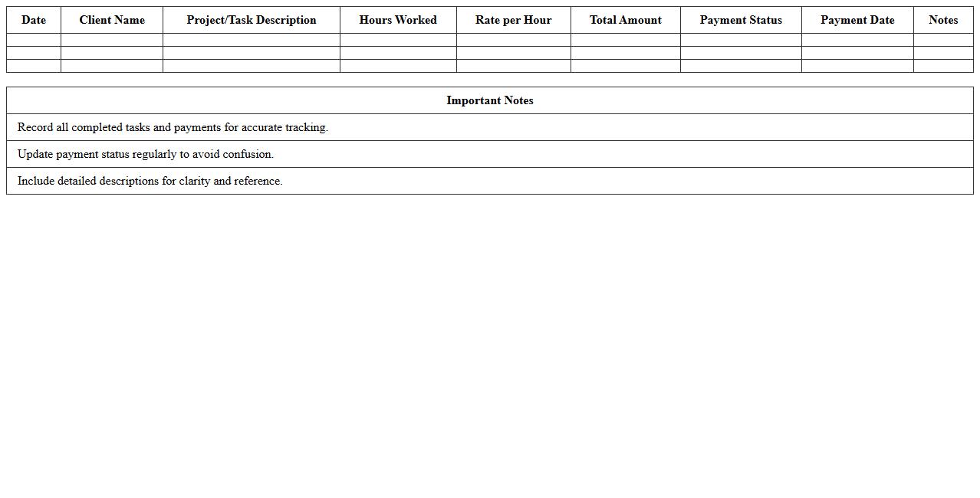Select first empty cell under Payment Status
The width and height of the screenshot is (980, 498).
click(x=741, y=40)
